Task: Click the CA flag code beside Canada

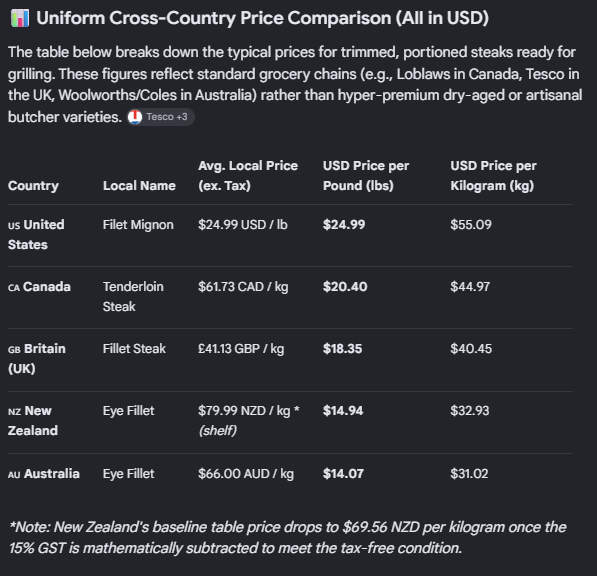Action: point(14,287)
